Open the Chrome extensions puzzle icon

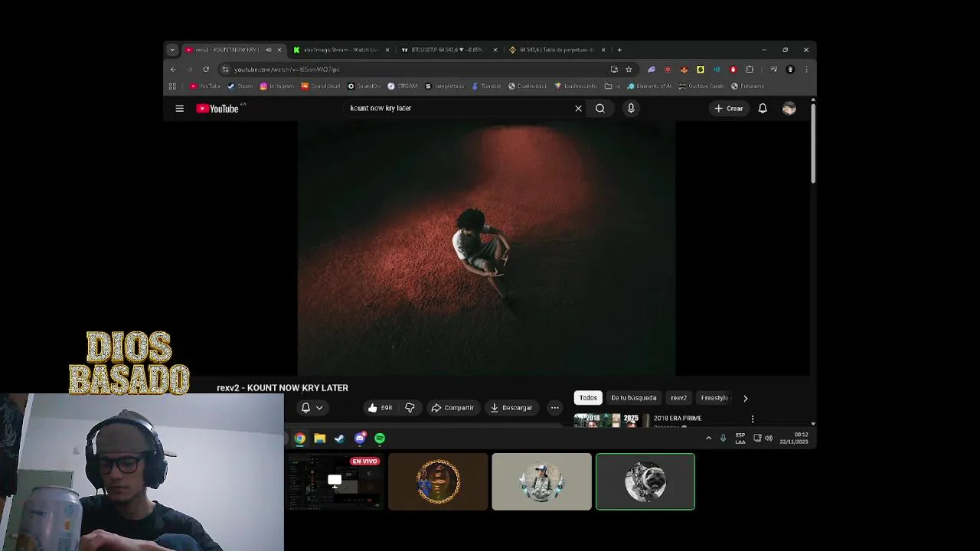tap(750, 69)
